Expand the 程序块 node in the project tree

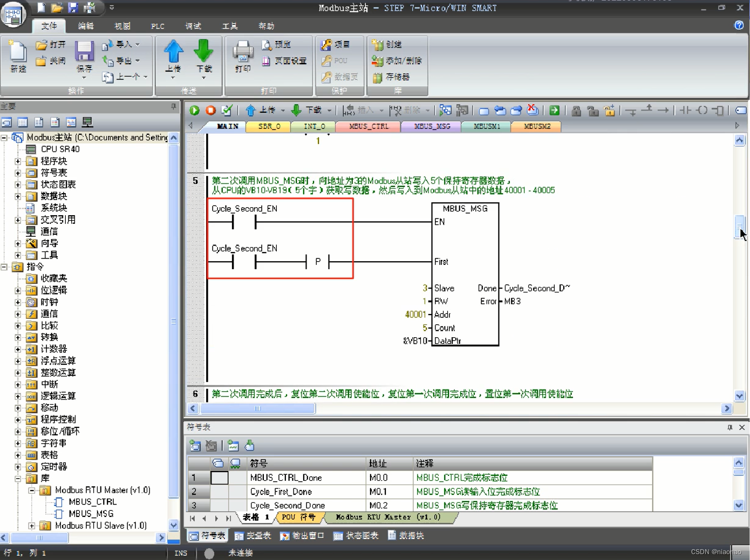click(17, 161)
